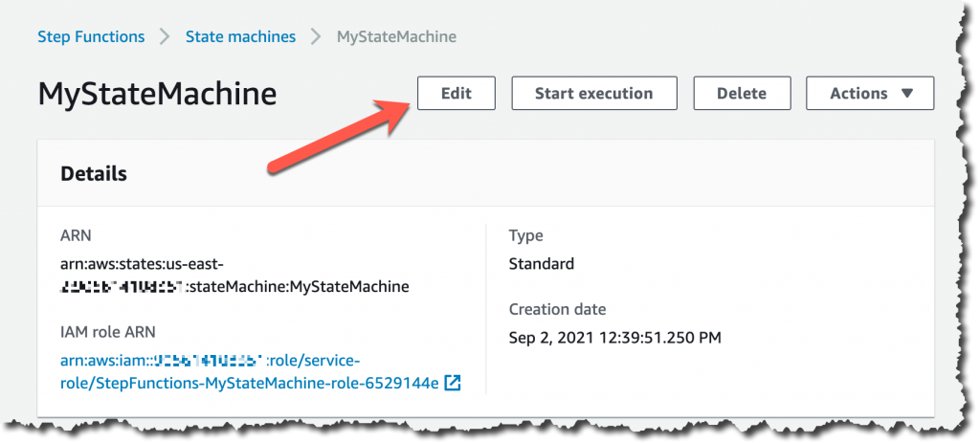Image resolution: width=980 pixels, height=443 pixels.
Task: Open the IAM role ARN link
Action: pos(250,372)
